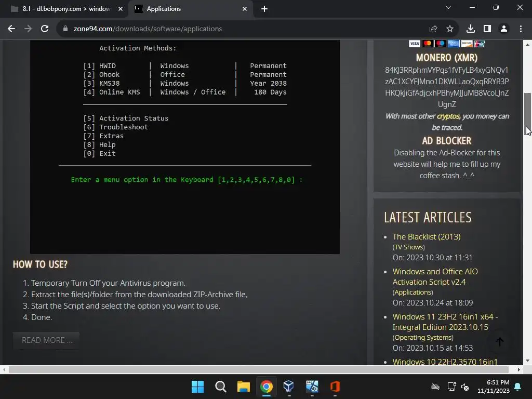Screen dimensions: 532x399
Task: Open the Chrome profile icon
Action: [x=504, y=29]
